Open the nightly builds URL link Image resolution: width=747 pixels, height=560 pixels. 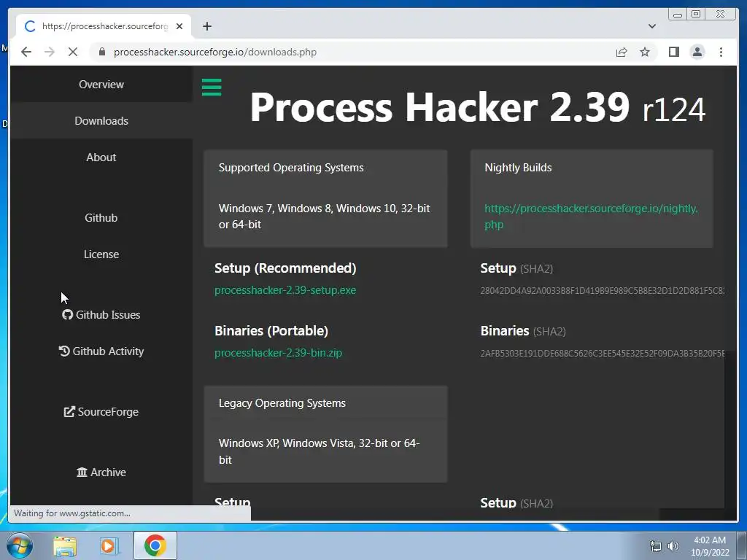tap(591, 216)
